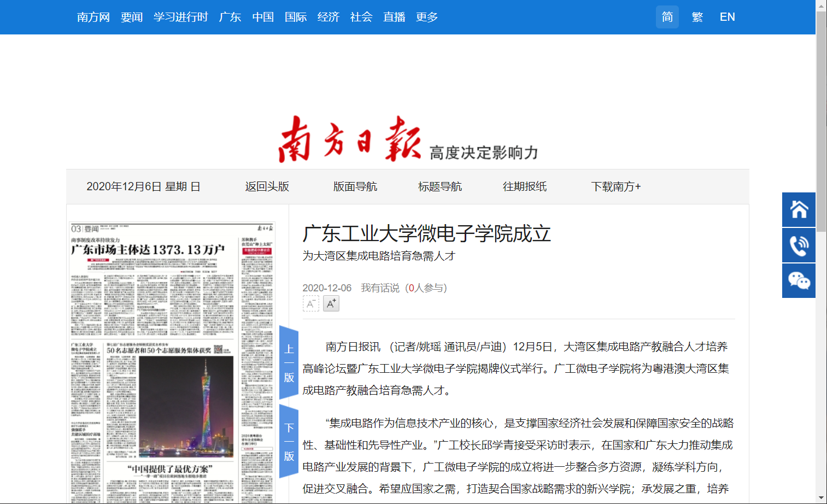Image resolution: width=827 pixels, height=504 pixels.
Task: Click the home icon in right sidebar
Action: pos(799,209)
